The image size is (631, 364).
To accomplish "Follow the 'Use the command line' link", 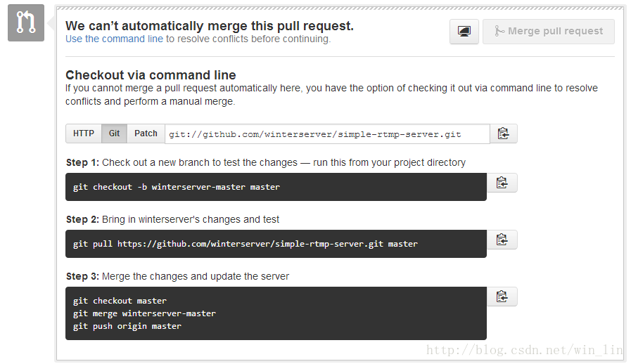I will click(114, 39).
